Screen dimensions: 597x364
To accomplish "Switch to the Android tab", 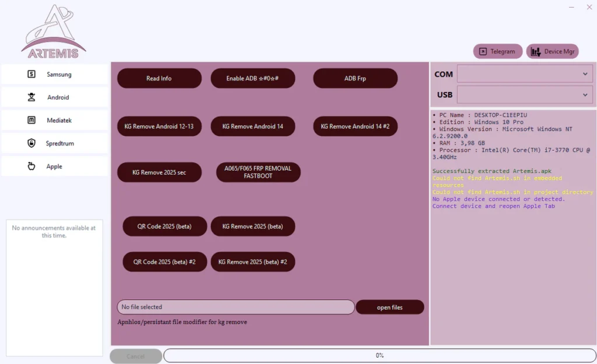I will tap(54, 97).
